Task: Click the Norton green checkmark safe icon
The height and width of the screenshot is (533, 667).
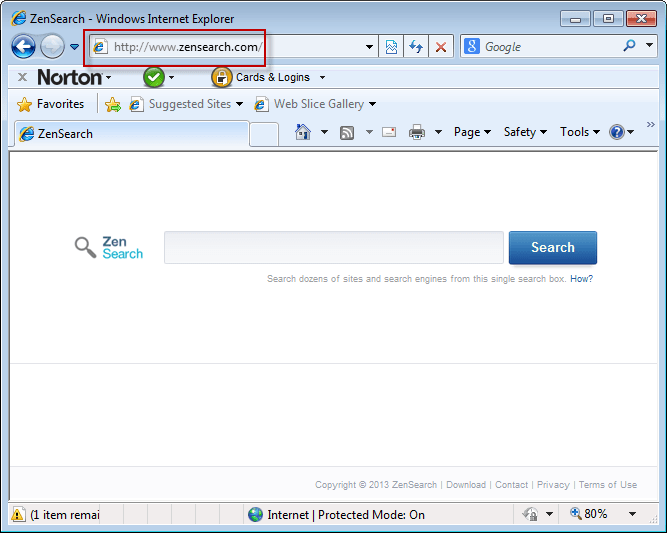Action: pos(154,77)
